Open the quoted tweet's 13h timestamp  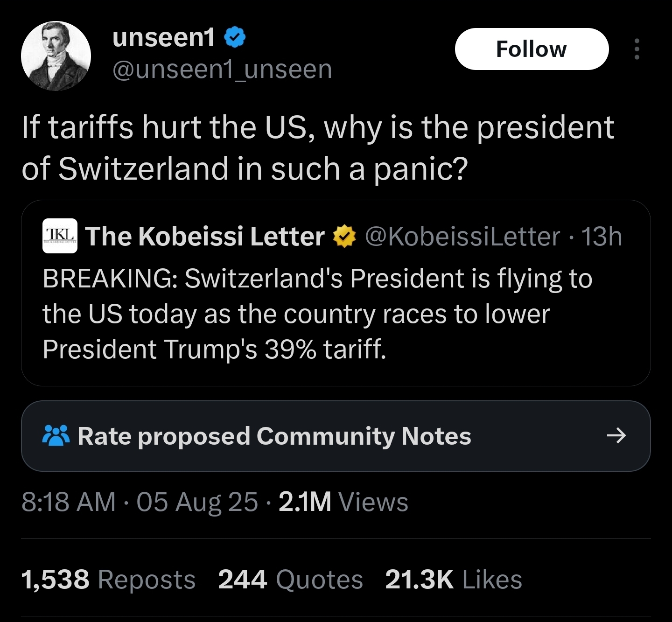pyautogui.click(x=602, y=237)
